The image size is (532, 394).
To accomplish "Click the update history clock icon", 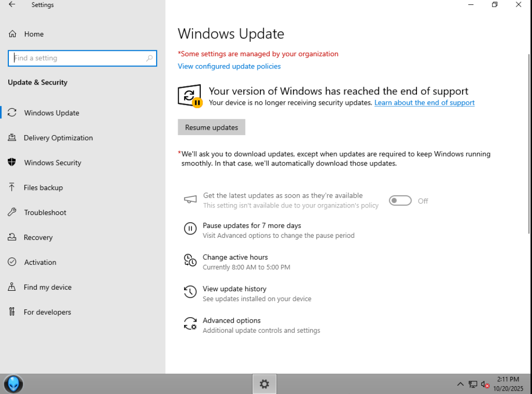I will pos(190,292).
